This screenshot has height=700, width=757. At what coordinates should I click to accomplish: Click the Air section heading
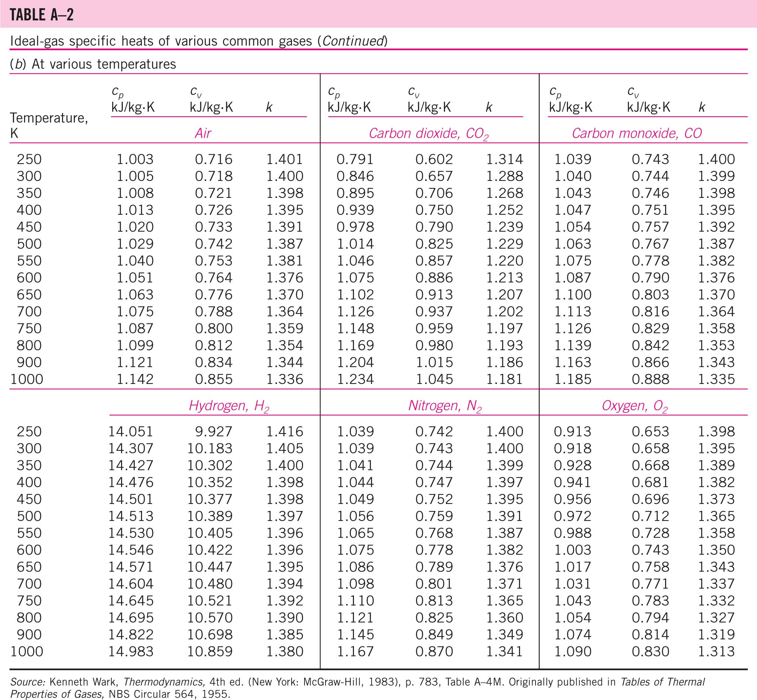(x=203, y=133)
